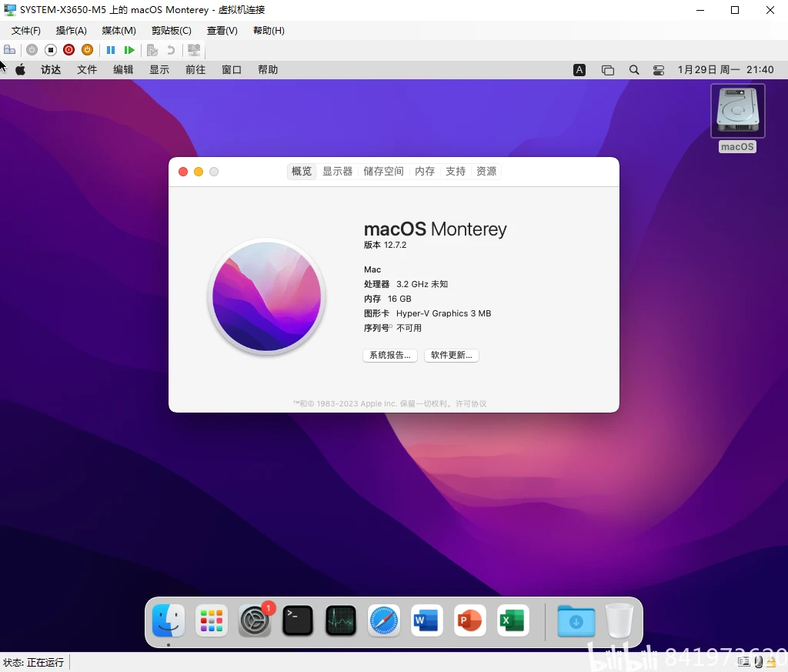The width and height of the screenshot is (788, 672).
Task: Save VM state with the orange power icon
Action: point(88,50)
